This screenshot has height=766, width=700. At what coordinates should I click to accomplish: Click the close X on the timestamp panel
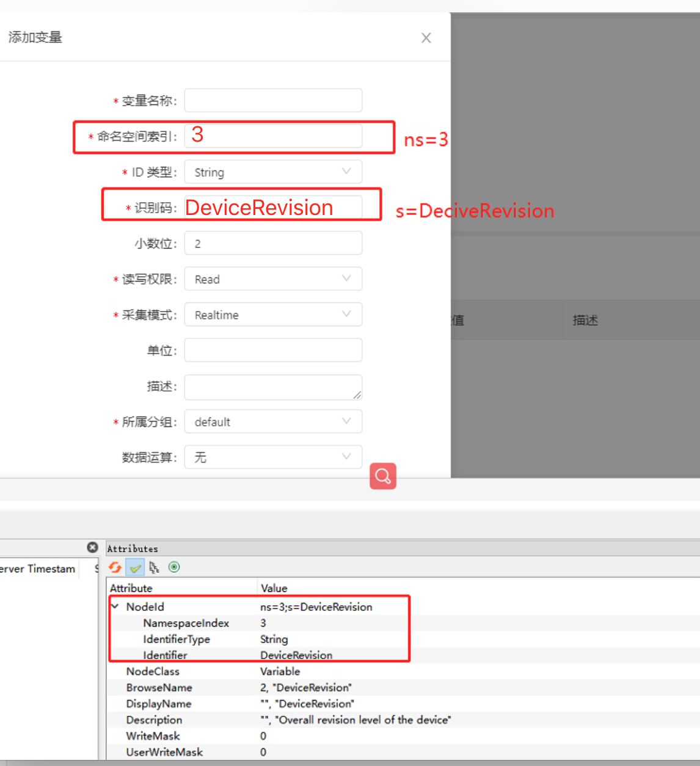tap(92, 547)
